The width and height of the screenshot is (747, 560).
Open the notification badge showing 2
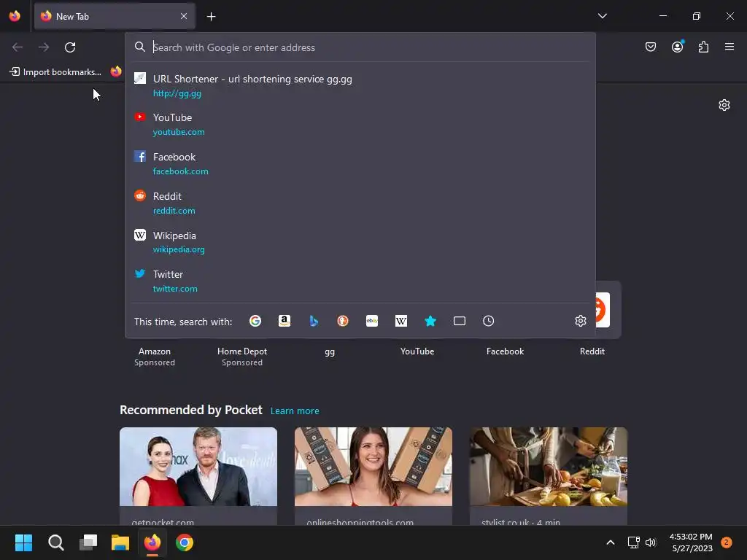point(727,542)
